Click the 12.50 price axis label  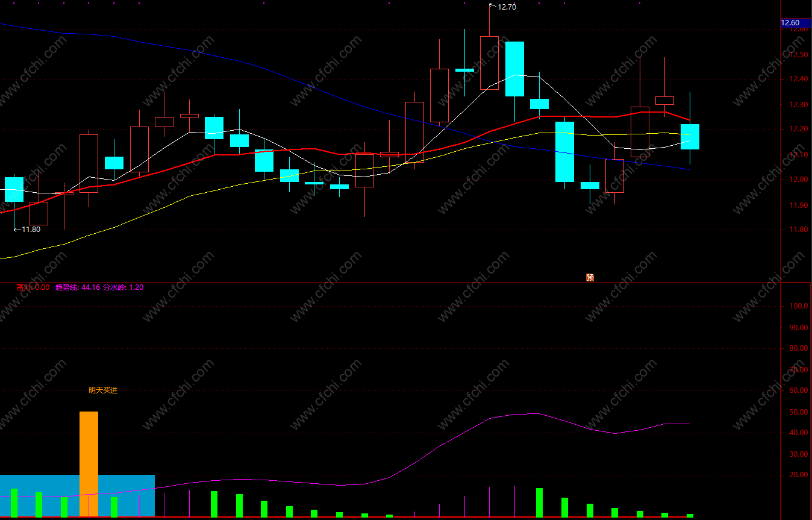(799, 55)
